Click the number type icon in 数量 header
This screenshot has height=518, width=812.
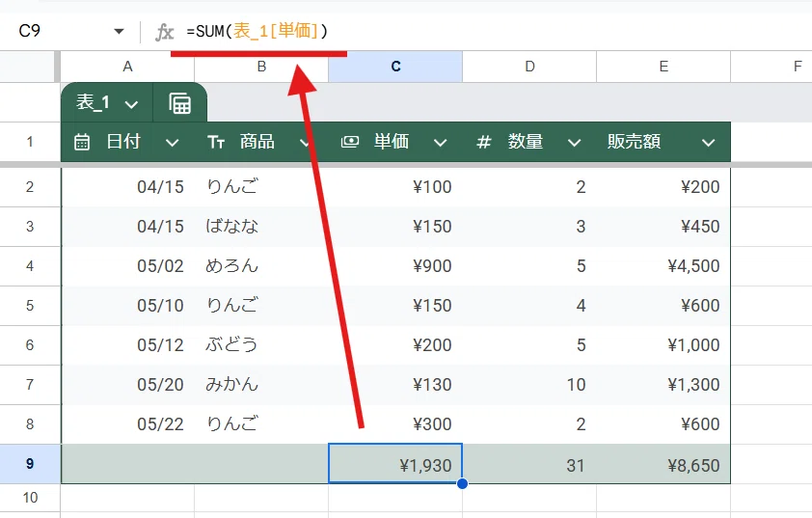(484, 142)
